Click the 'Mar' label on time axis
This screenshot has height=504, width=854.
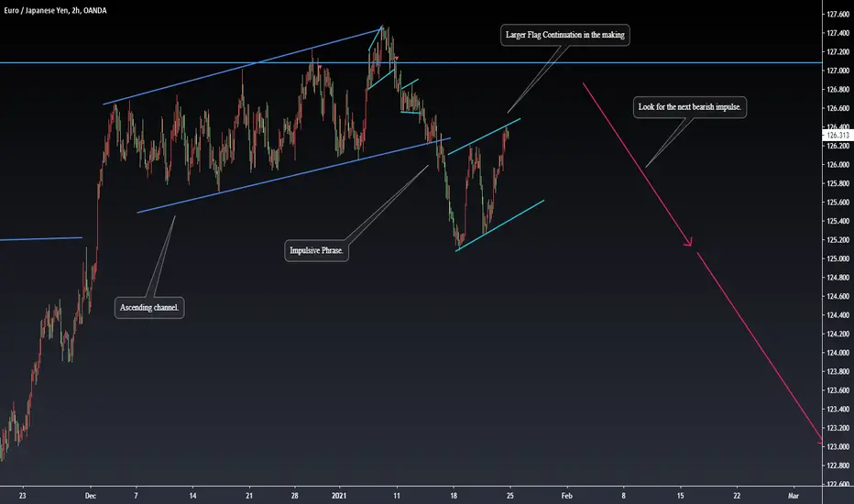(x=793, y=496)
